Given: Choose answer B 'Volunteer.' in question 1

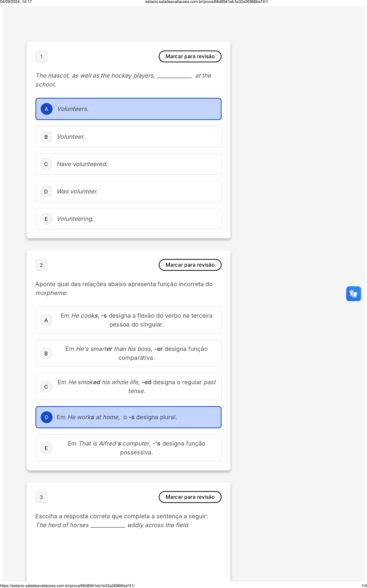Looking at the screenshot, I should pos(128,137).
